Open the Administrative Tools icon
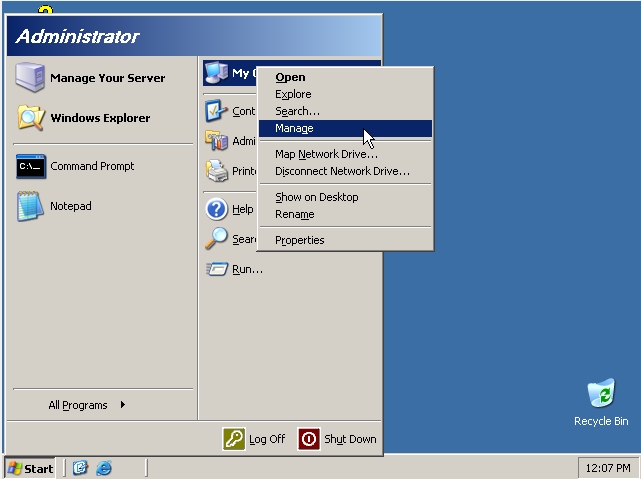This screenshot has height=479, width=641. 216,141
